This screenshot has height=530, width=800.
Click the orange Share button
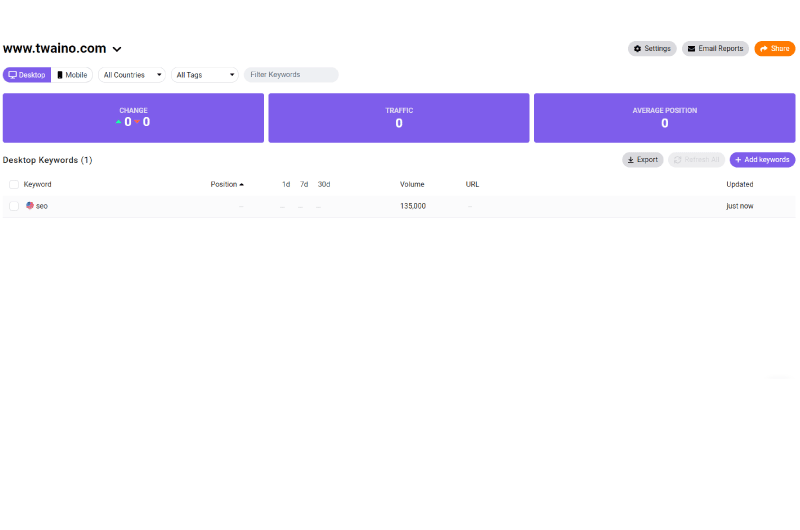pos(774,48)
